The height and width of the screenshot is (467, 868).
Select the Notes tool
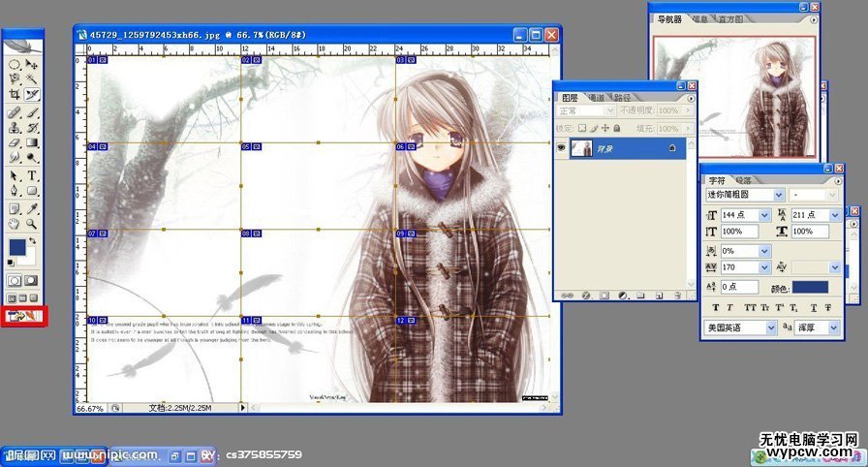(x=15, y=208)
